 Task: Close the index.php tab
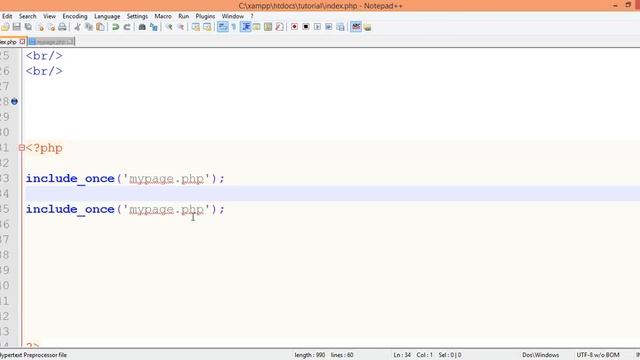22,42
